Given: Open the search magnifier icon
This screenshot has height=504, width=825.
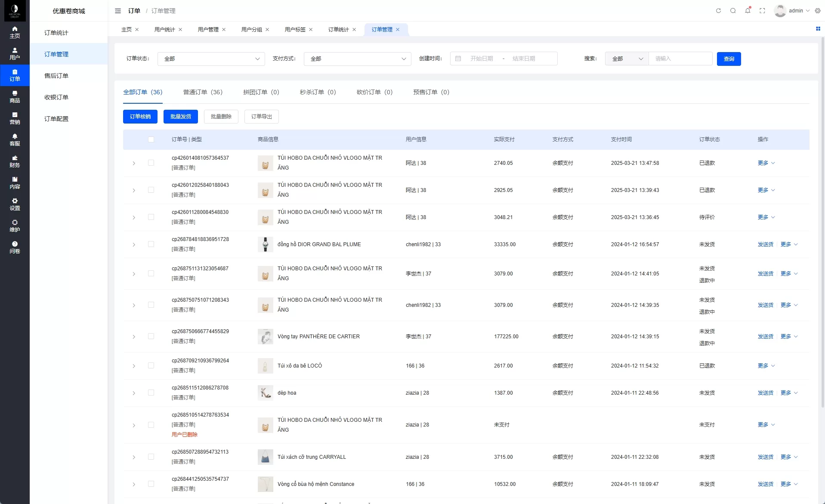Looking at the screenshot, I should click(x=733, y=11).
